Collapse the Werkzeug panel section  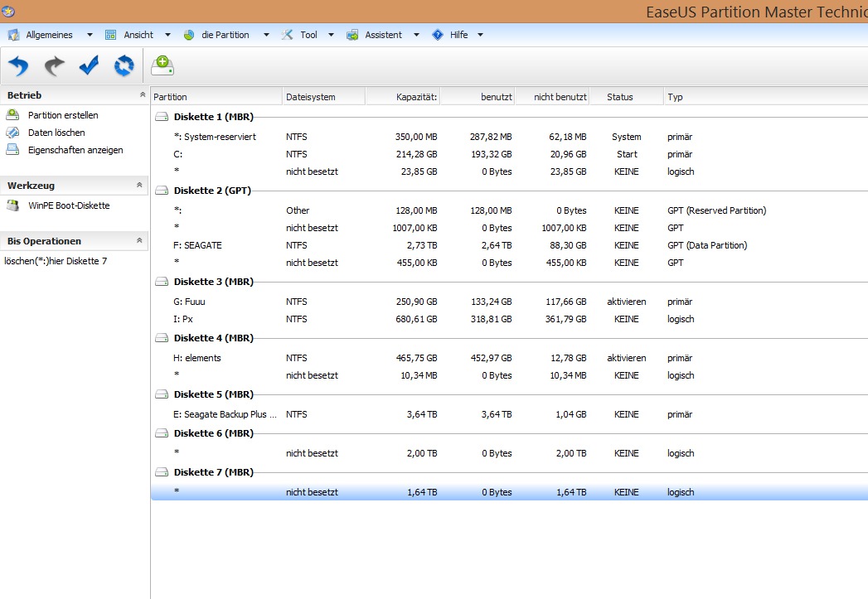click(139, 185)
